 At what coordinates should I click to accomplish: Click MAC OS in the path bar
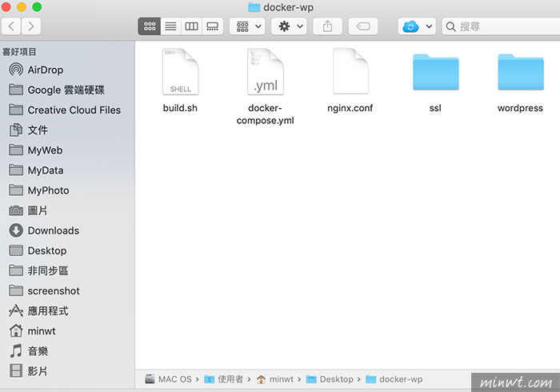(169, 379)
